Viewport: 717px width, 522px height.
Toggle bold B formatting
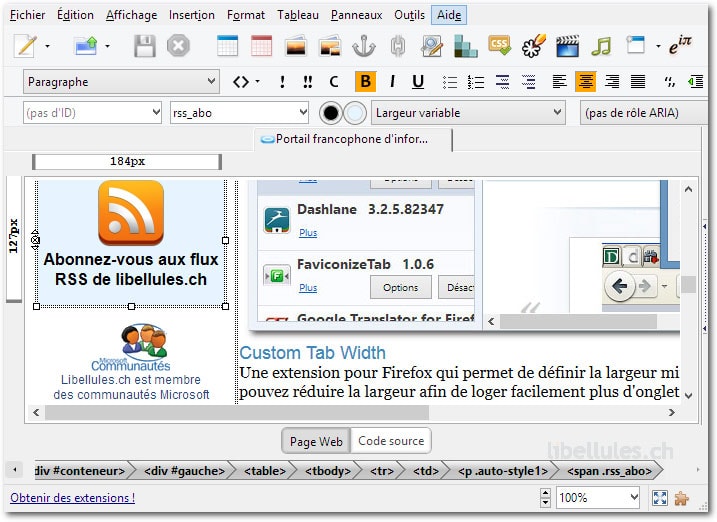[x=365, y=82]
